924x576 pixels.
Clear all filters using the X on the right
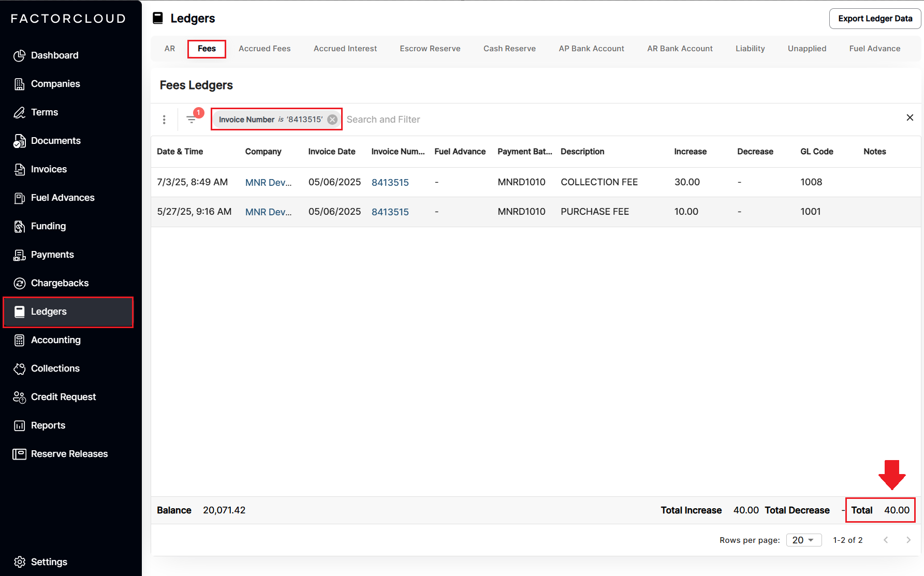tap(910, 117)
